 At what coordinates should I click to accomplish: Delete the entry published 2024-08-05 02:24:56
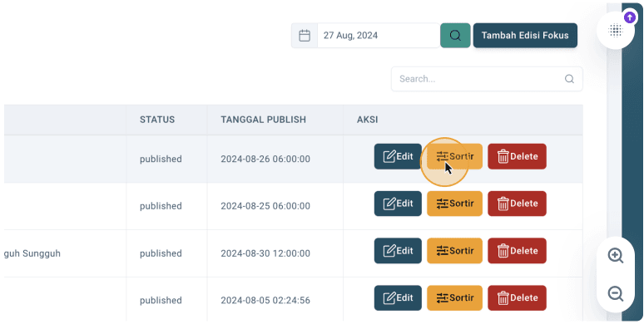pyautogui.click(x=517, y=297)
